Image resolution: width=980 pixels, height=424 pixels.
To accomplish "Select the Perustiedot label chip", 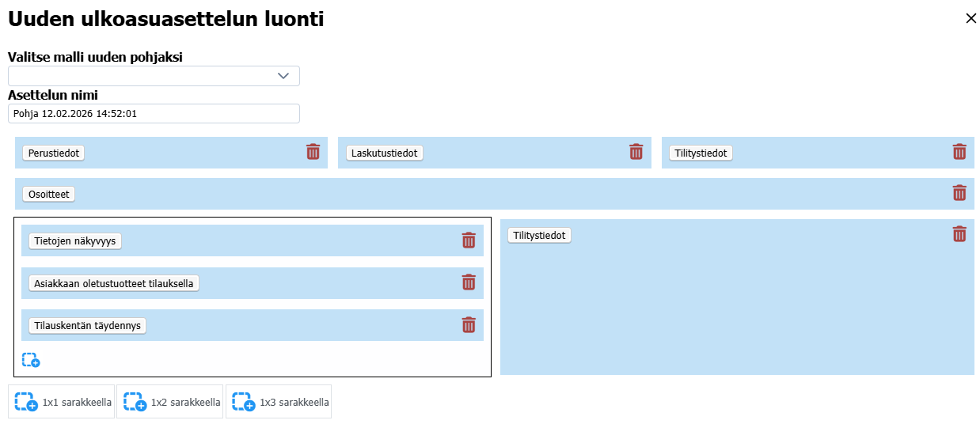I will (x=53, y=153).
